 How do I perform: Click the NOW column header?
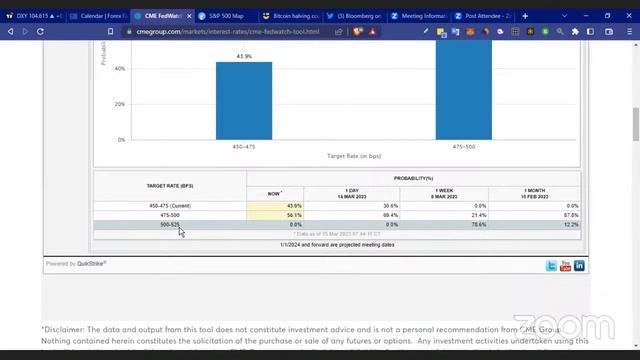[x=275, y=193]
